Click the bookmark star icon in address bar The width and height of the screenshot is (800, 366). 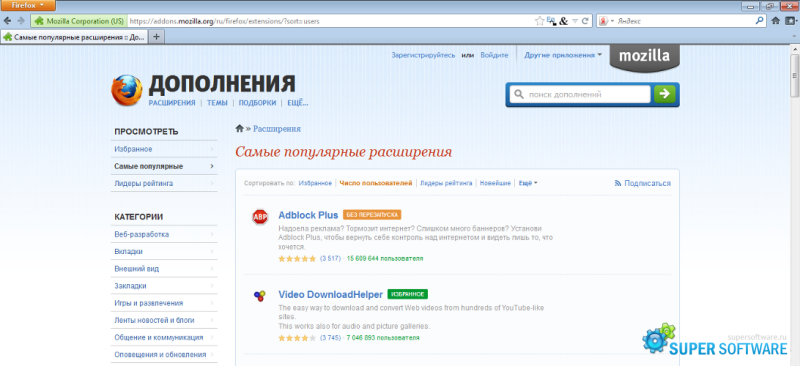pyautogui.click(x=539, y=21)
